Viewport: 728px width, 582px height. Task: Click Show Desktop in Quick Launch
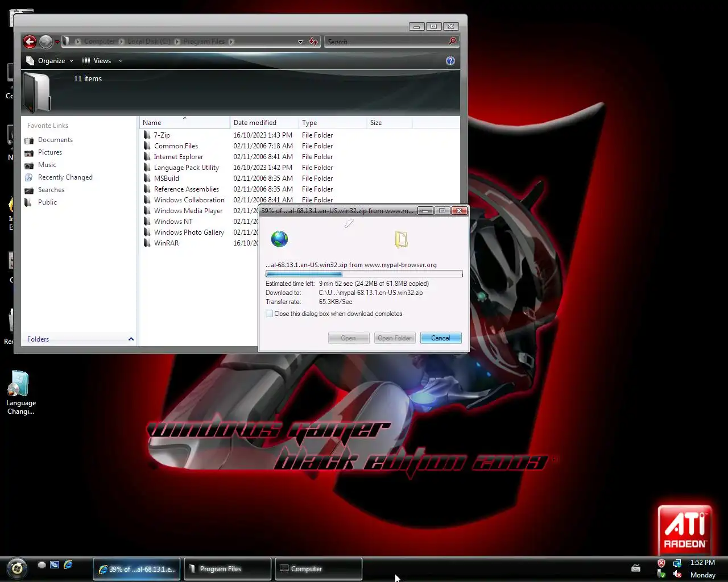click(42, 565)
